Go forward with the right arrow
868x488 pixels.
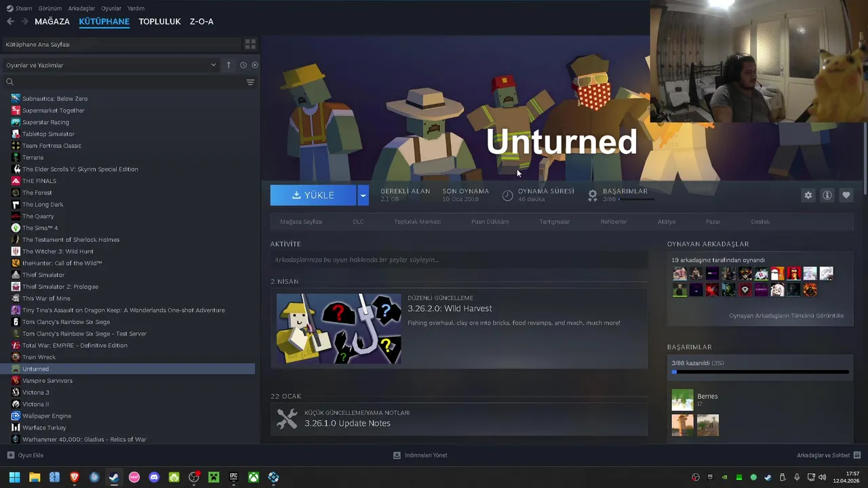click(x=25, y=22)
